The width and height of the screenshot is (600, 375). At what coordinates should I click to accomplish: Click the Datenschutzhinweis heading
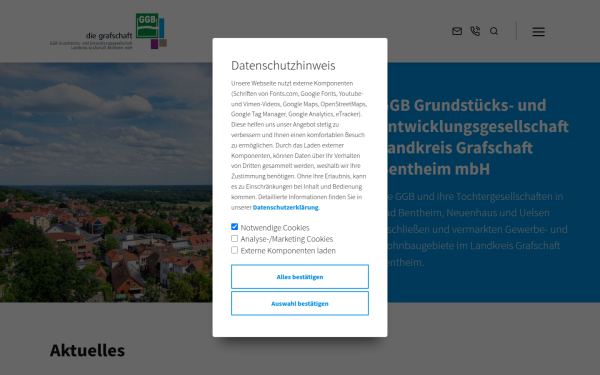tap(283, 65)
